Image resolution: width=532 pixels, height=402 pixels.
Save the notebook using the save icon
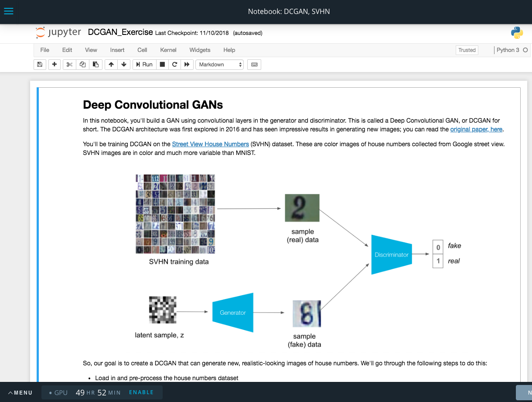point(40,64)
